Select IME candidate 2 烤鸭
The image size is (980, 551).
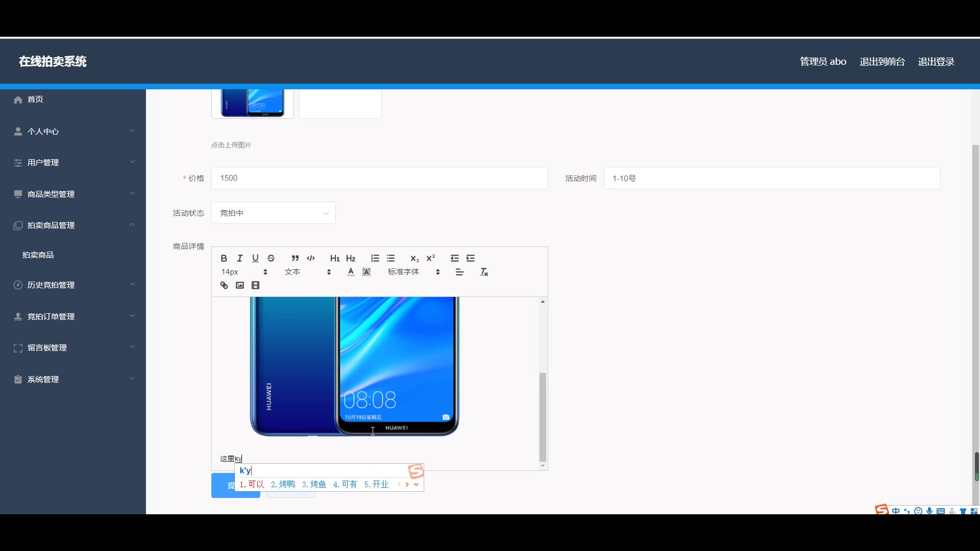283,484
